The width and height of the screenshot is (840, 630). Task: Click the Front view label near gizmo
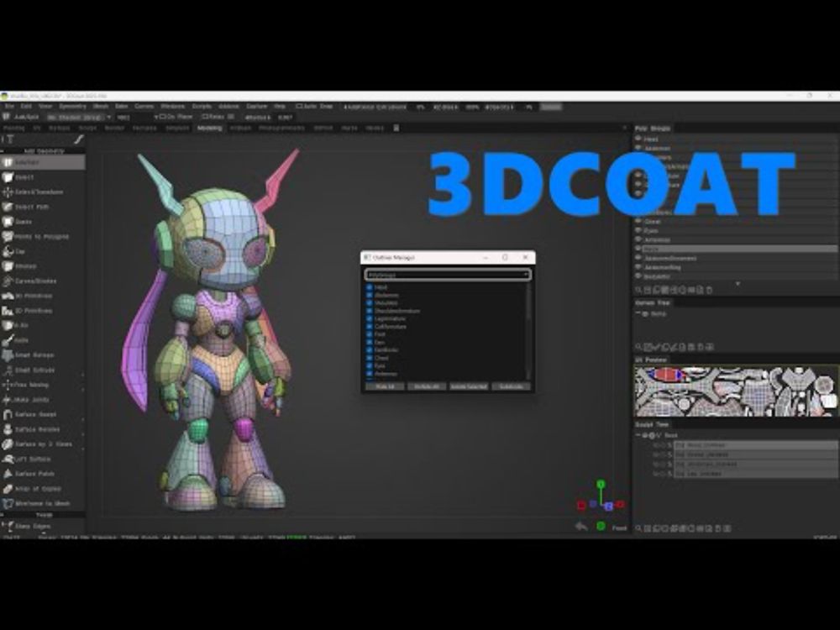pyautogui.click(x=619, y=528)
